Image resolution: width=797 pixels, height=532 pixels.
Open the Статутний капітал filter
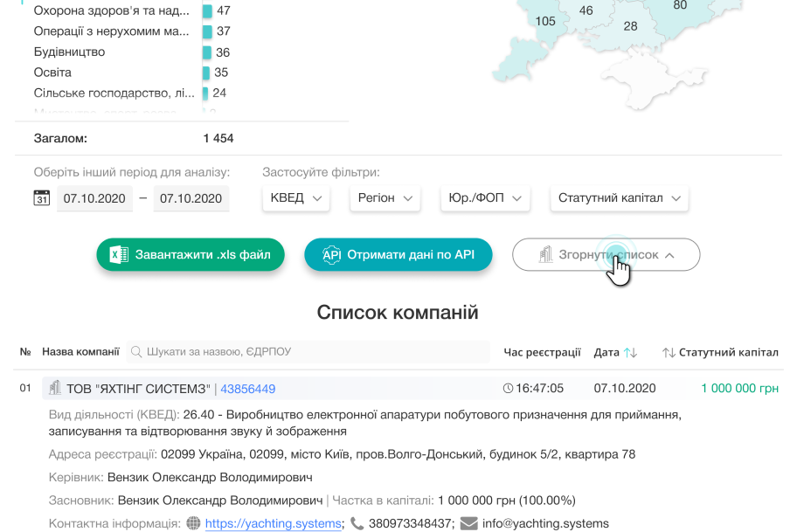point(617,197)
